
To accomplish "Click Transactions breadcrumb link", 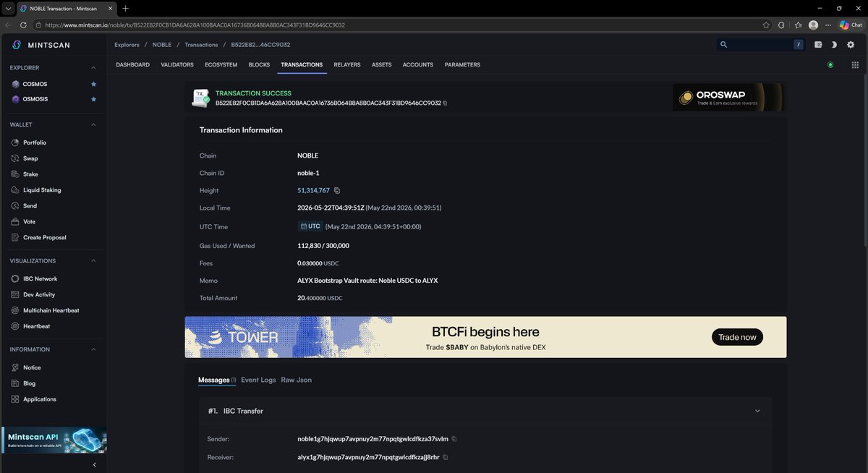I will click(201, 45).
